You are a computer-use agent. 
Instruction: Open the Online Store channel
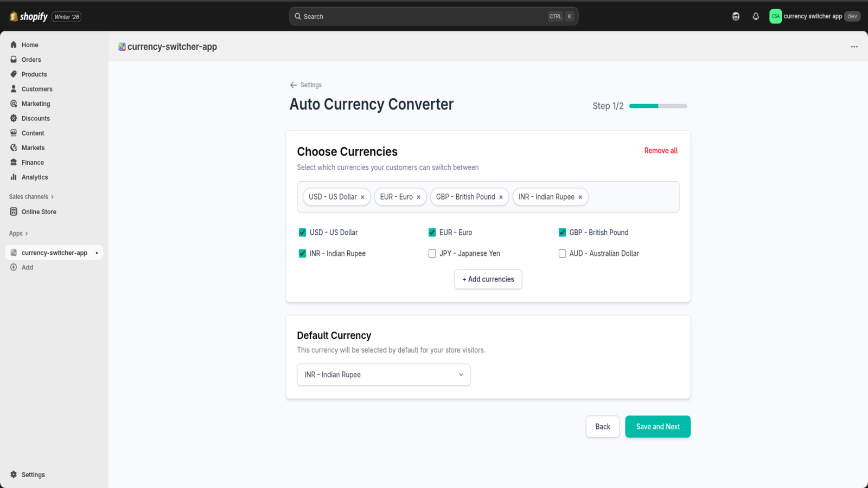pos(38,211)
